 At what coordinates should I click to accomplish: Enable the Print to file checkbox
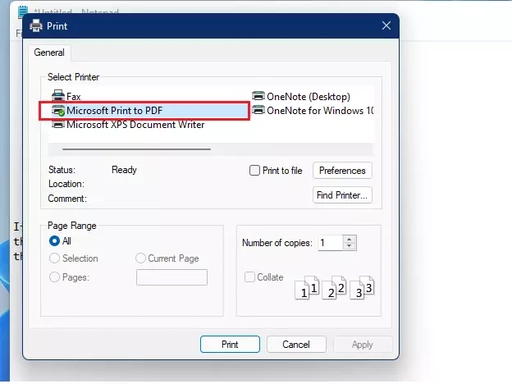pos(254,170)
